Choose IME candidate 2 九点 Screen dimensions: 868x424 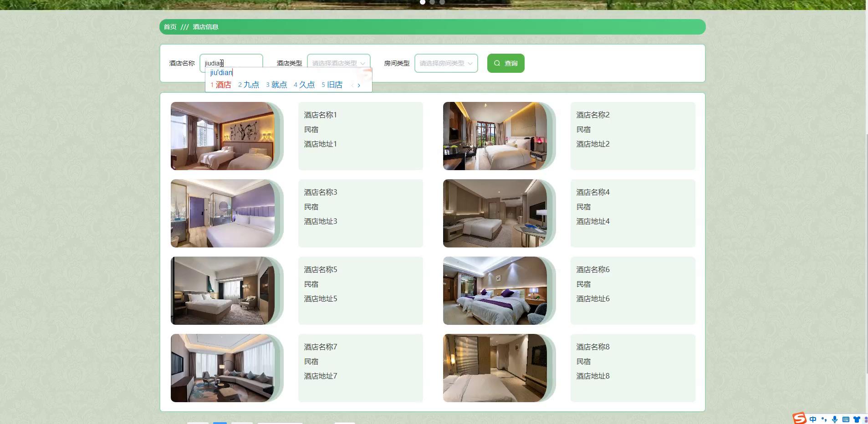(249, 85)
